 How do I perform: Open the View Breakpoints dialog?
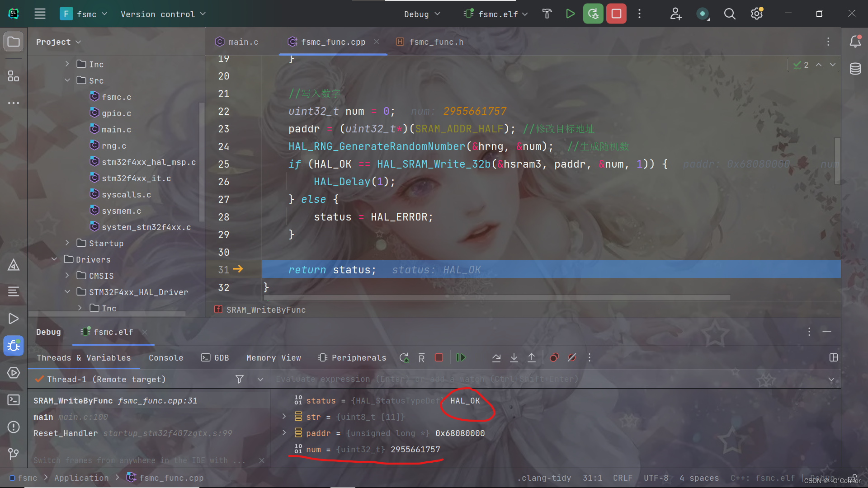coord(554,357)
